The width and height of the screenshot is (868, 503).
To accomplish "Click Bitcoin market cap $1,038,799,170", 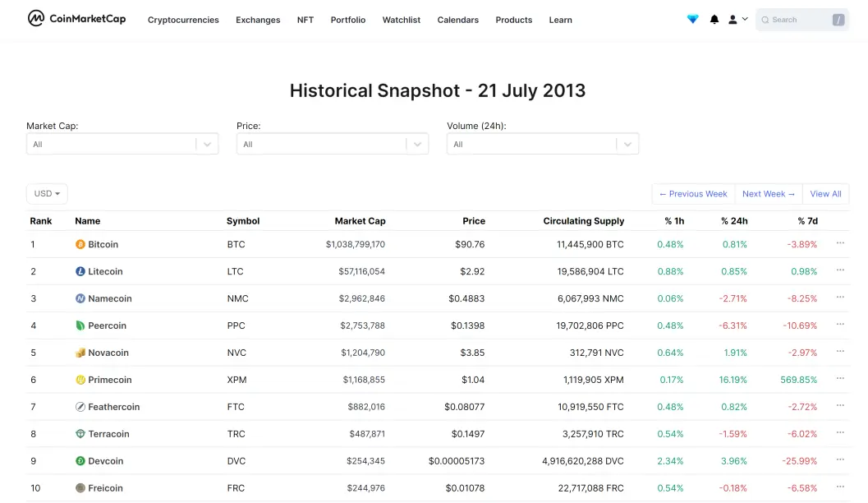I will pos(356,244).
